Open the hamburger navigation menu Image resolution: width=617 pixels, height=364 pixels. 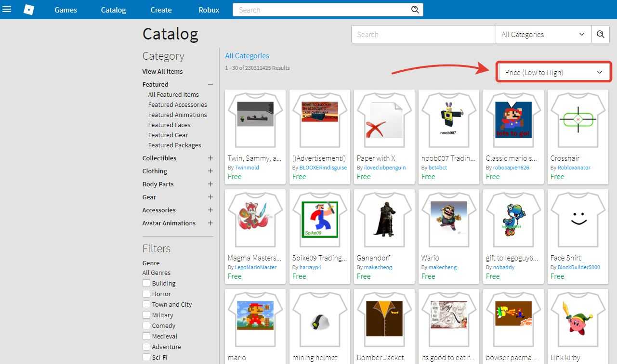point(7,10)
